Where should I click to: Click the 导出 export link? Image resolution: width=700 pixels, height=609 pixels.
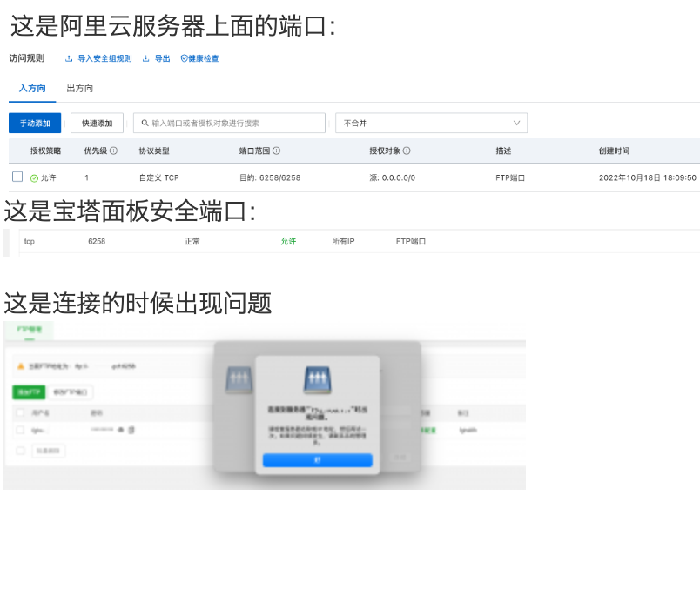pyautogui.click(x=163, y=58)
